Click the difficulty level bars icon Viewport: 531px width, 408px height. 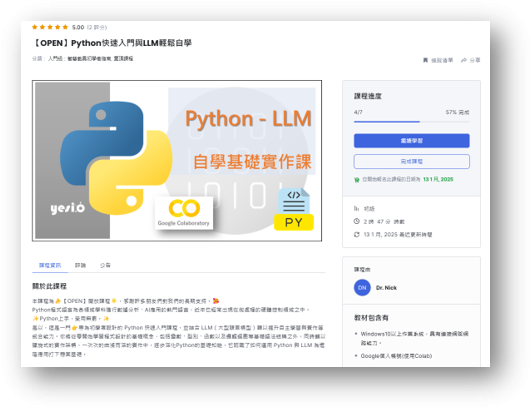[356, 208]
